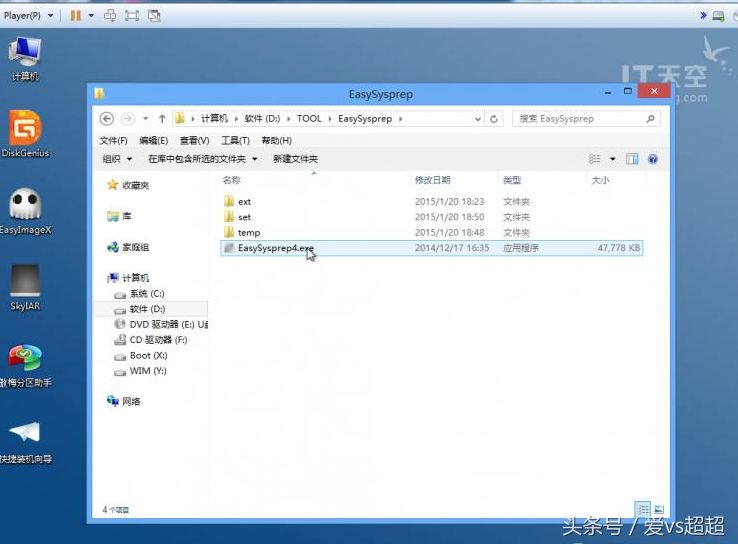Open the 查看(V) menu
The height and width of the screenshot is (544, 738).
(x=194, y=140)
